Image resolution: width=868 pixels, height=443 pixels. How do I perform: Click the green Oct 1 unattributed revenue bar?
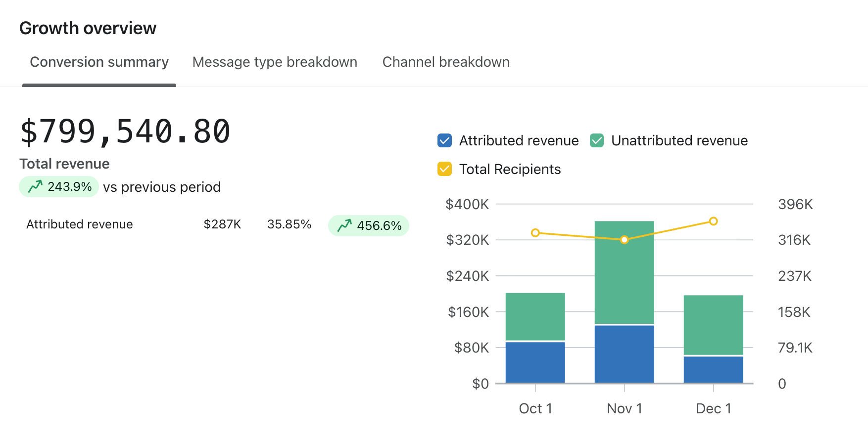click(535, 316)
